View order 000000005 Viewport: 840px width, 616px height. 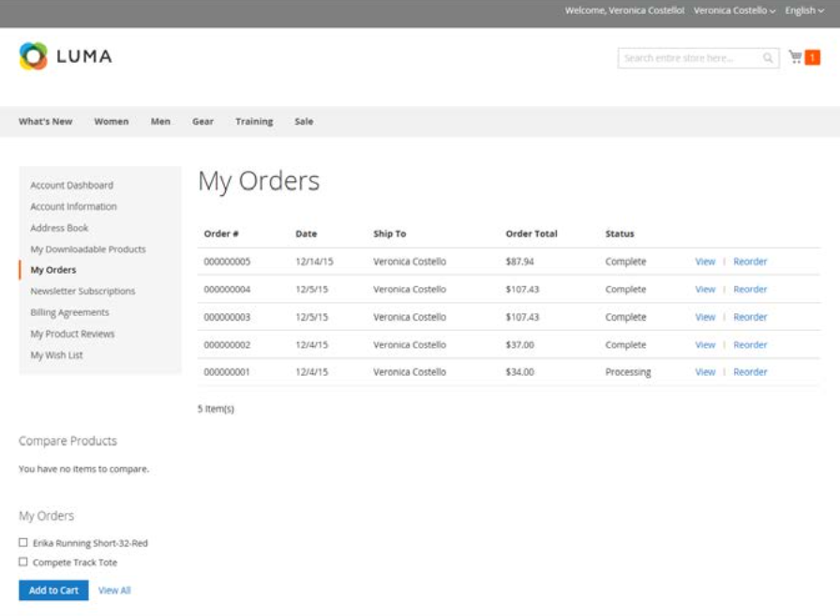point(705,262)
